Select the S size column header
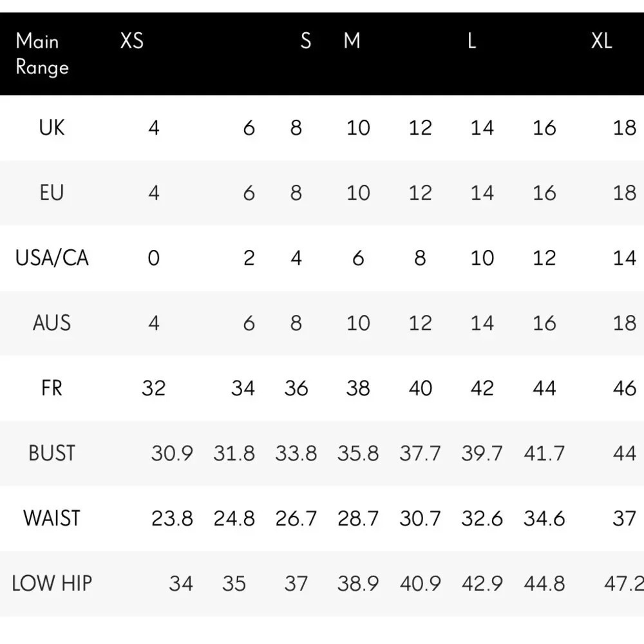This screenshot has width=644, height=644. (x=305, y=41)
